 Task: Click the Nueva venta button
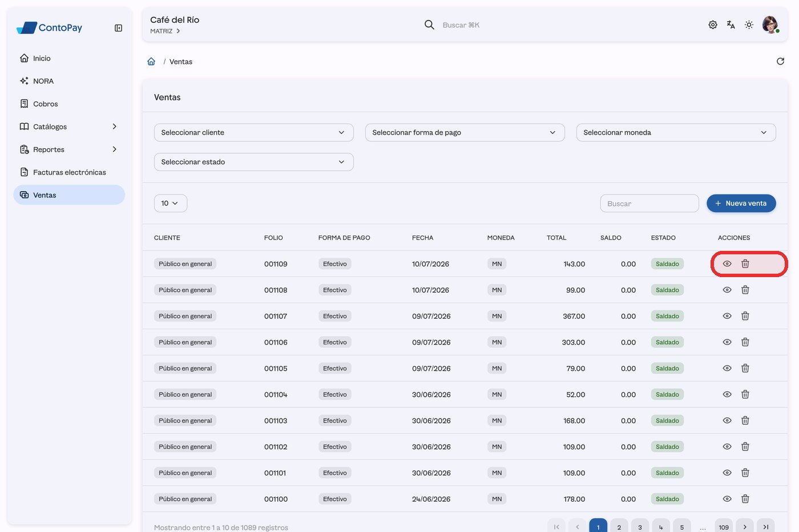(741, 203)
